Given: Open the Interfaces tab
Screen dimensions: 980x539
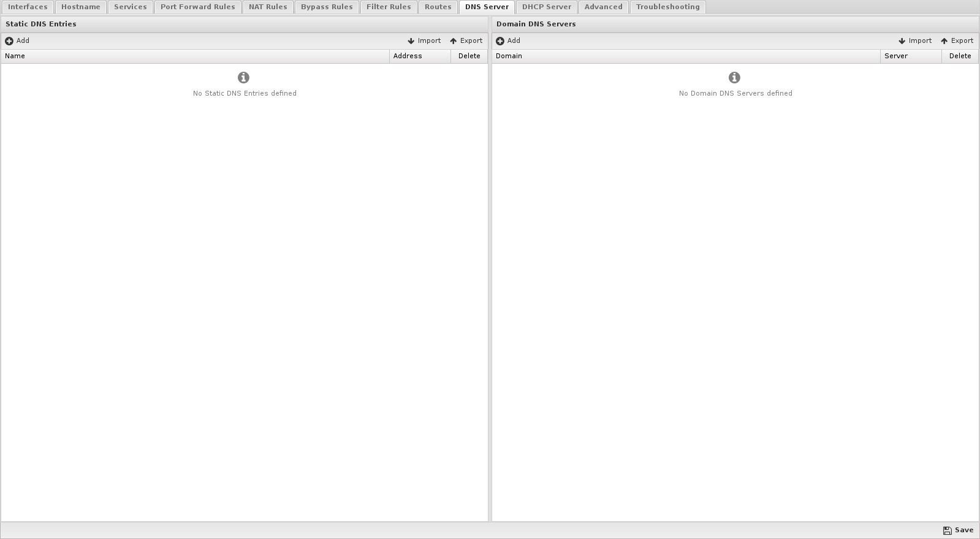Looking at the screenshot, I should [28, 7].
